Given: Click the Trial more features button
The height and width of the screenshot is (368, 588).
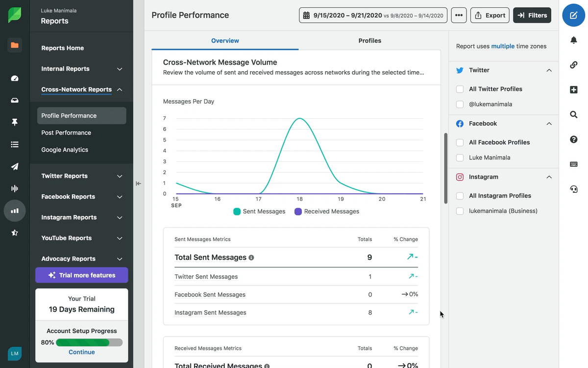Looking at the screenshot, I should (81, 275).
